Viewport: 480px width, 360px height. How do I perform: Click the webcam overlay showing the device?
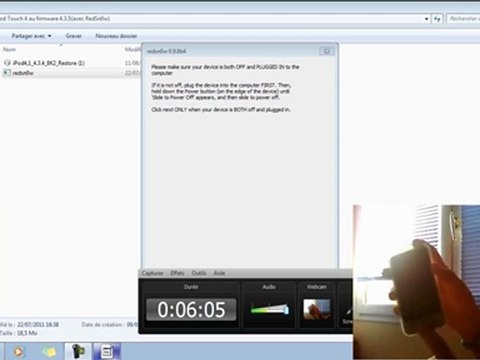point(416,282)
